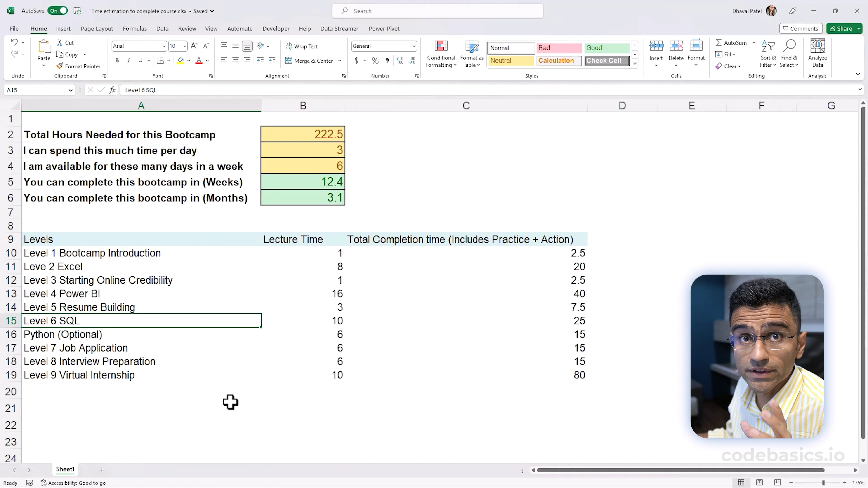This screenshot has width=868, height=488.
Task: Apply the Good cell style swatch
Action: [606, 48]
